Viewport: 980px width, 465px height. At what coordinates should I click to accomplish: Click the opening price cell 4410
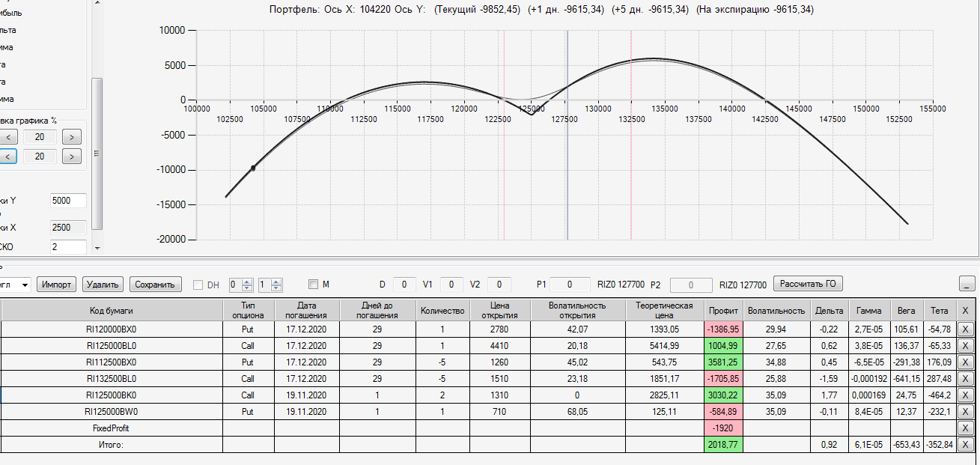pyautogui.click(x=499, y=345)
